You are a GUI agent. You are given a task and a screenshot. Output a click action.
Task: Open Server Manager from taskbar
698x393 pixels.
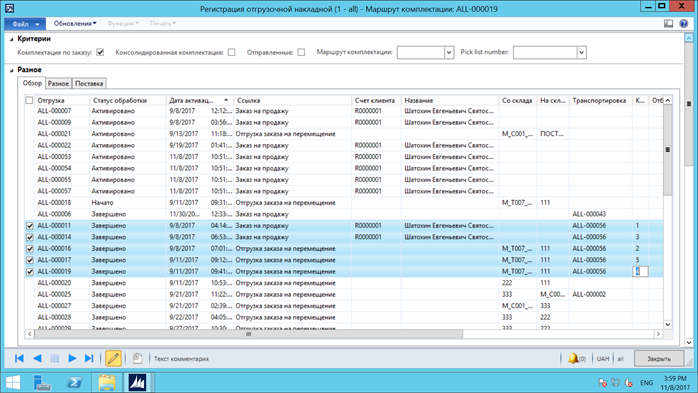click(42, 382)
